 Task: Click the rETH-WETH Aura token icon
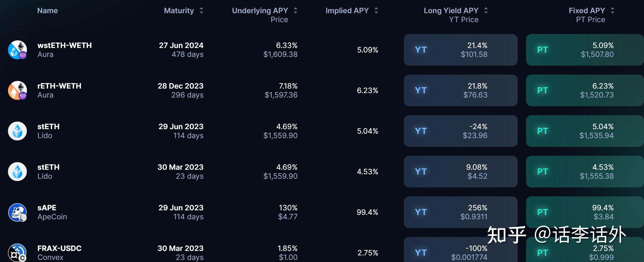point(17,90)
